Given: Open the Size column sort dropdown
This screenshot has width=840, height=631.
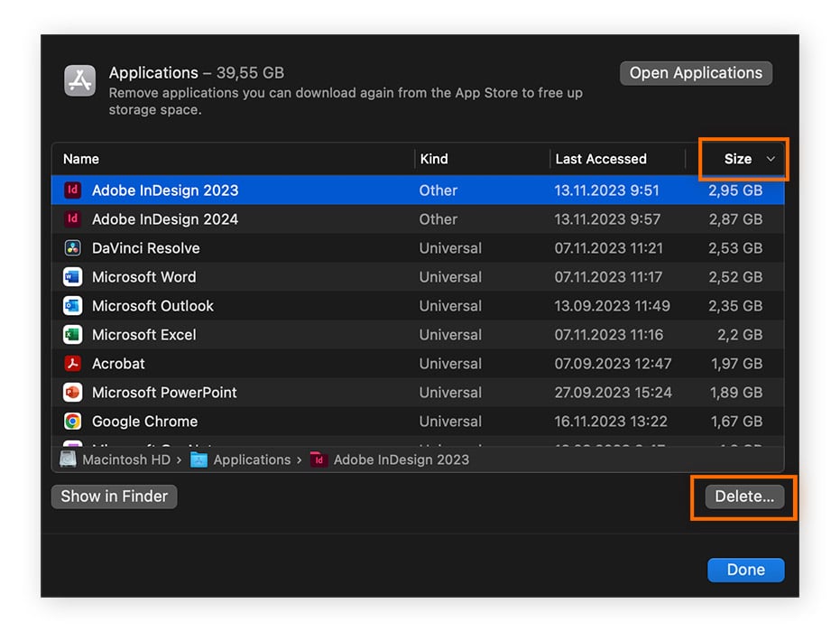Looking at the screenshot, I should (x=743, y=159).
